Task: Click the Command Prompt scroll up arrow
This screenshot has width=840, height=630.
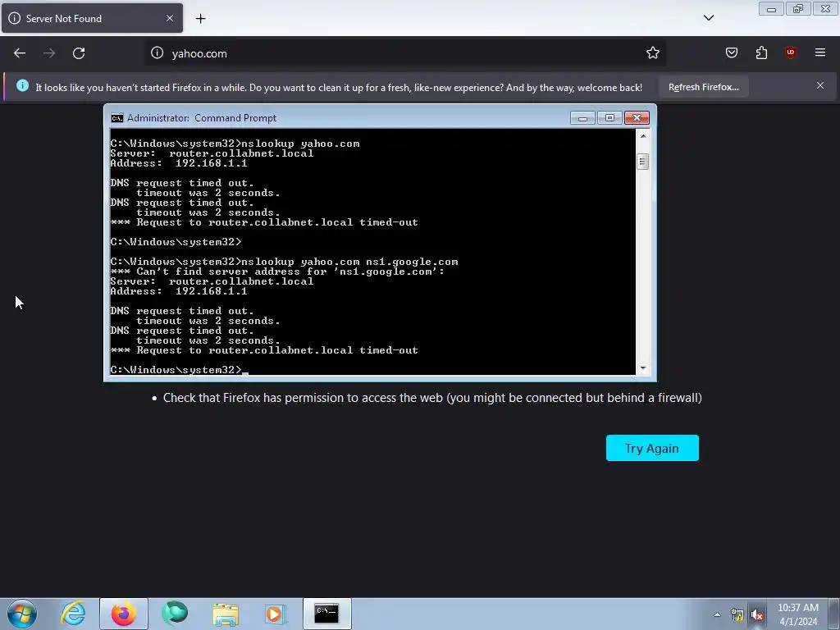Action: 643,136
